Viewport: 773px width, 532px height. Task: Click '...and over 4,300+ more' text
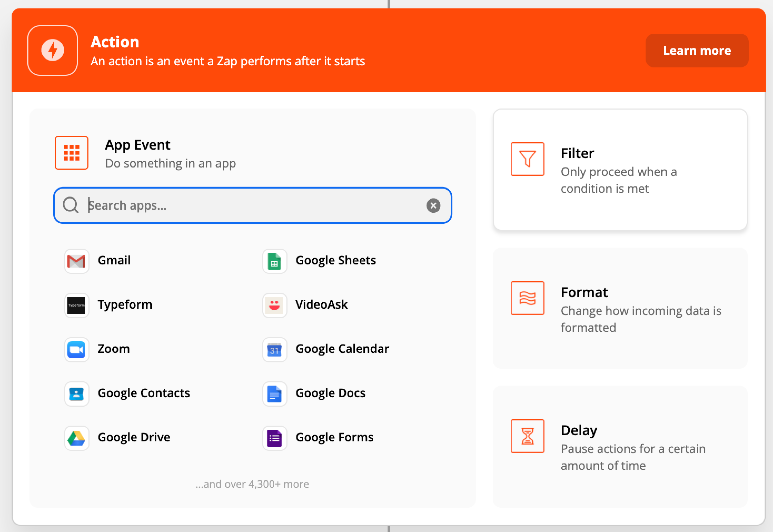252,484
